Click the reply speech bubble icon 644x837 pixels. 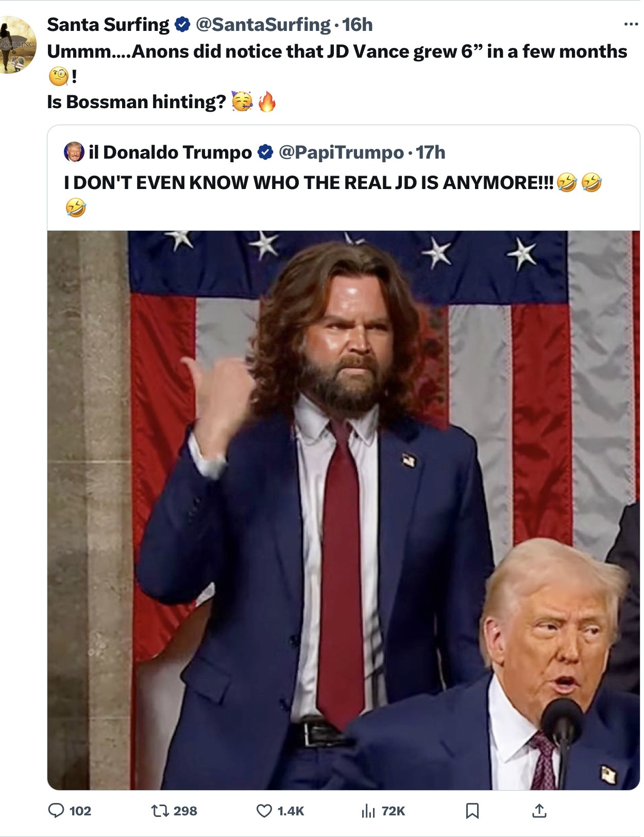pos(56,811)
